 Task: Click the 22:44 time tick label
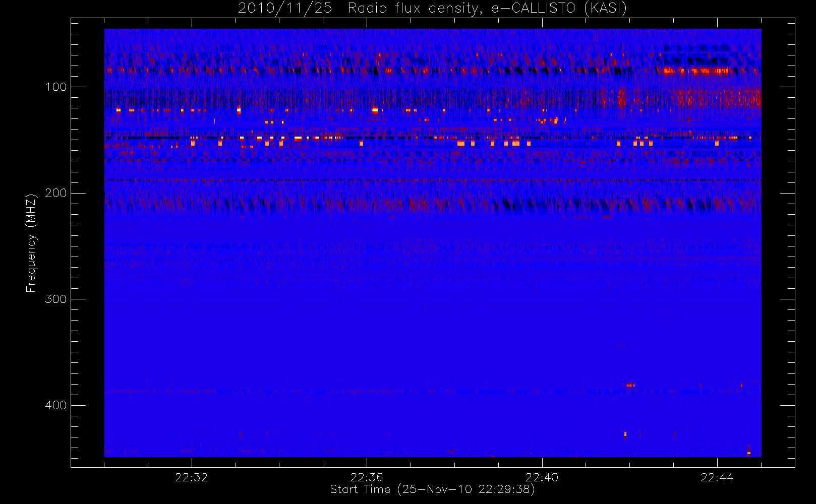click(x=717, y=477)
